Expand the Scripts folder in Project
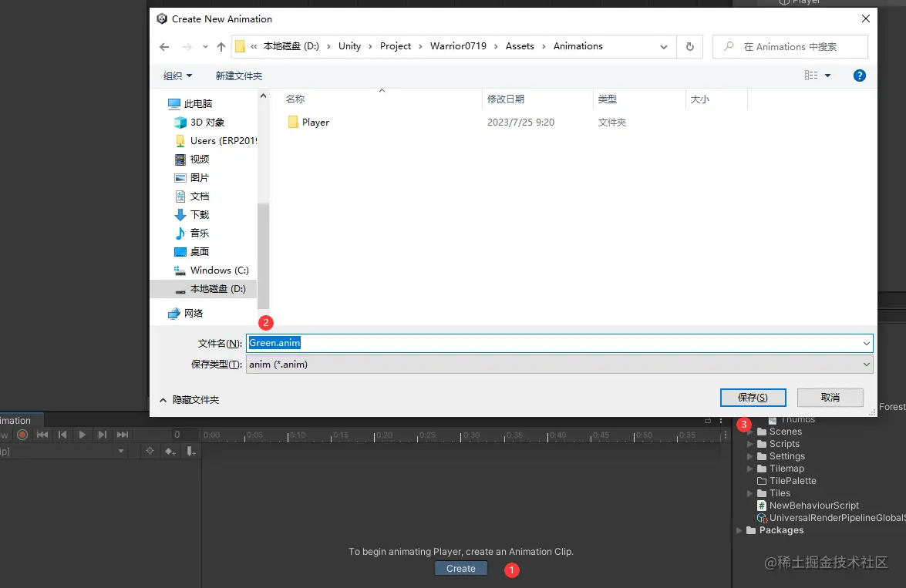The width and height of the screenshot is (906, 588). (x=750, y=444)
